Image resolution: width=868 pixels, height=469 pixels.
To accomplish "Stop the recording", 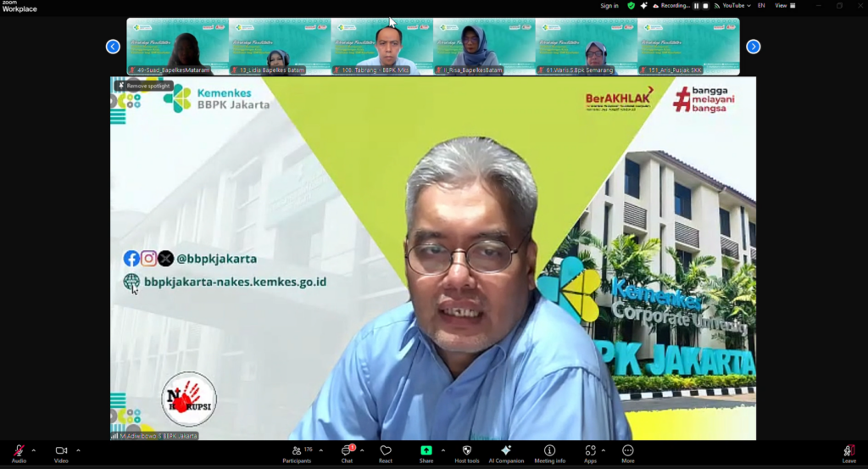I will [705, 6].
